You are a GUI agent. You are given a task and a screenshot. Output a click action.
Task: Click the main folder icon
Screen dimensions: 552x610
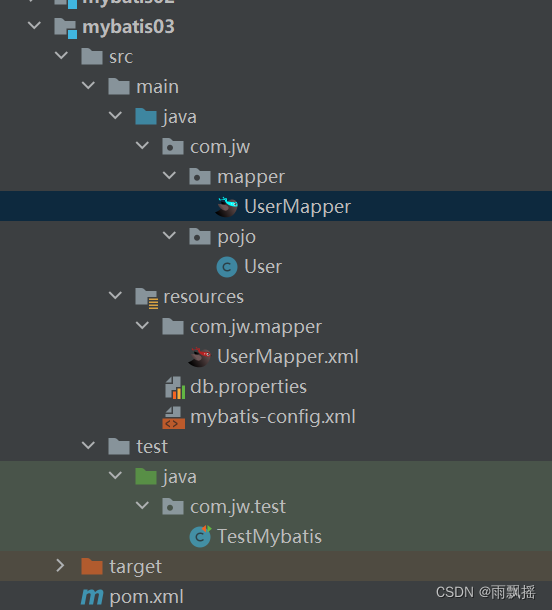point(119,86)
